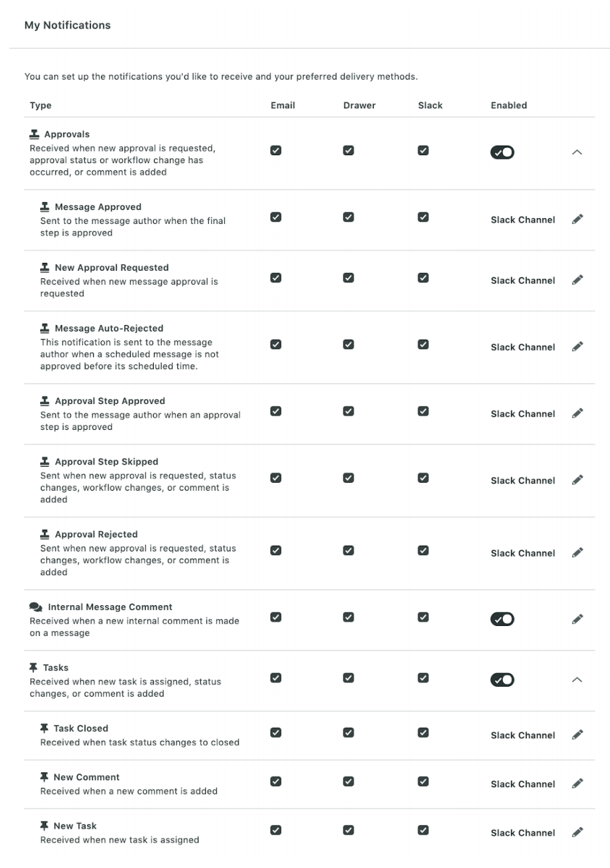Screen dimensions: 610x868
Task: Toggle the Internal Message Comment enabled switch
Action: coord(502,619)
